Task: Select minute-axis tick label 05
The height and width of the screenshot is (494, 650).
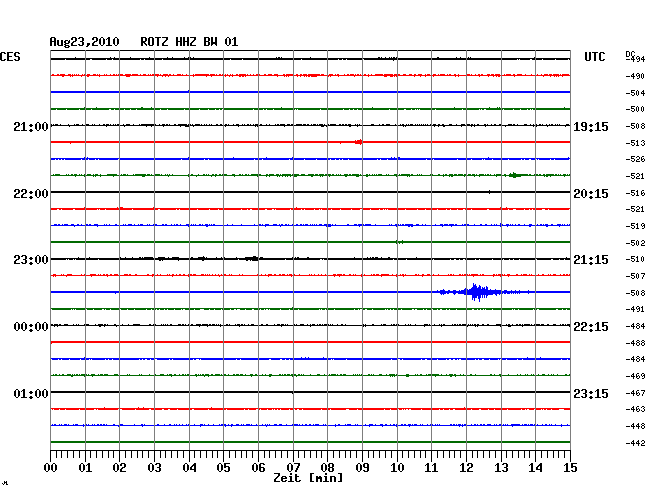Action: (223, 467)
